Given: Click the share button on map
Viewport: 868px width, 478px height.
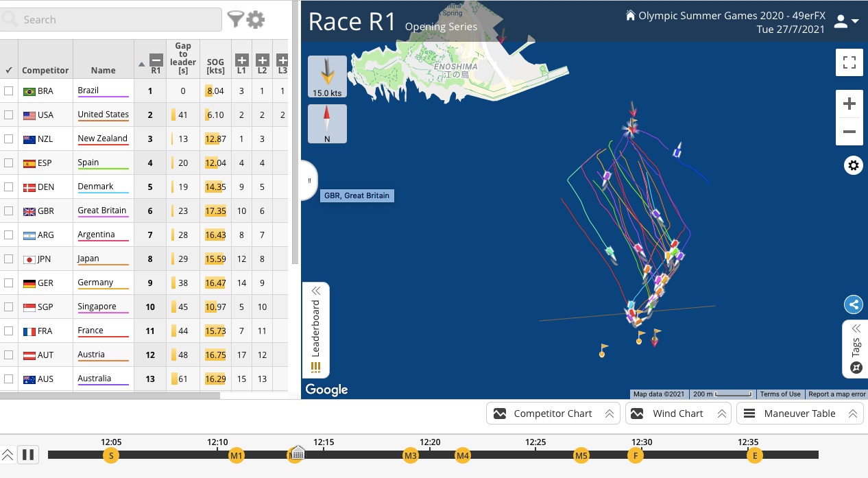Looking at the screenshot, I should (x=853, y=304).
